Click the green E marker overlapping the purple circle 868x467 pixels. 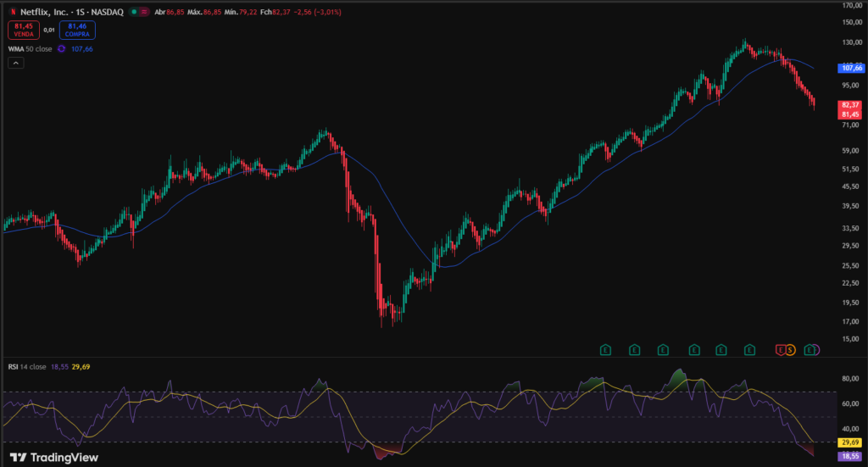[809, 350]
